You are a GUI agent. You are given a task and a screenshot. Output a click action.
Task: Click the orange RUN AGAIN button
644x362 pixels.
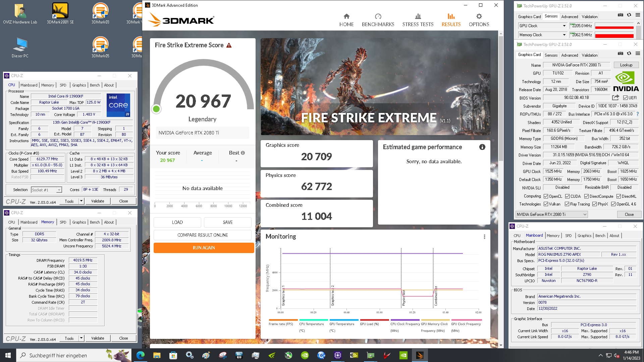coord(204,248)
